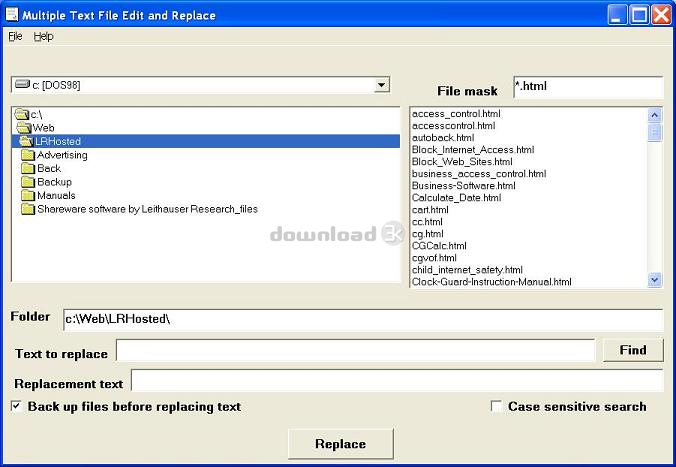The width and height of the screenshot is (676, 467).
Task: Select access_control.html in file list
Action: pos(456,114)
